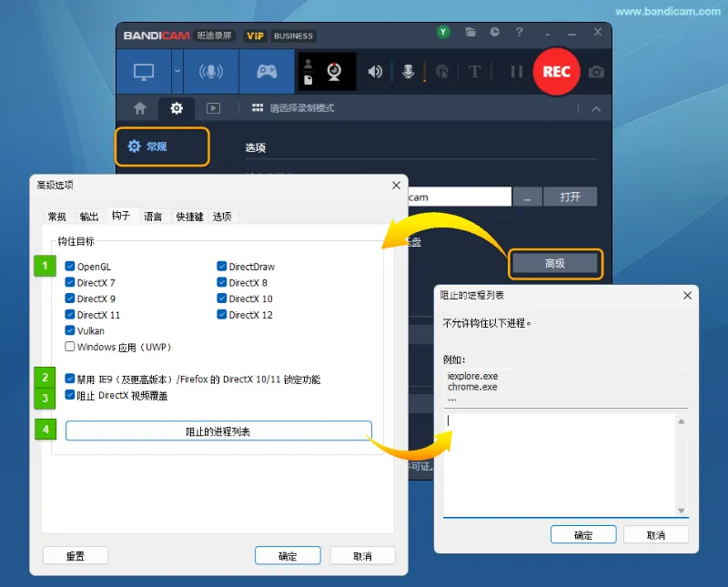Open settings gear tab

pos(177,108)
